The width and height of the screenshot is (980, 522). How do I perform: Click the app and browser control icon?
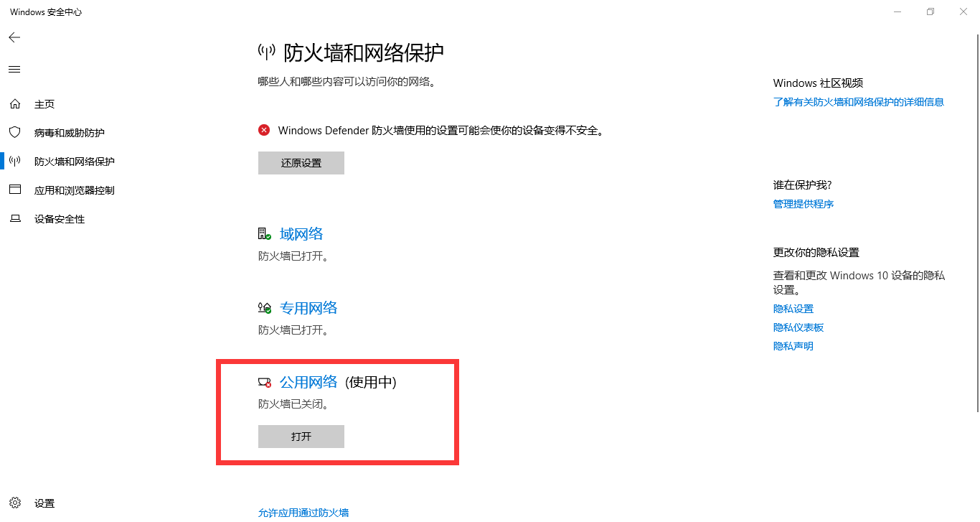(x=14, y=190)
